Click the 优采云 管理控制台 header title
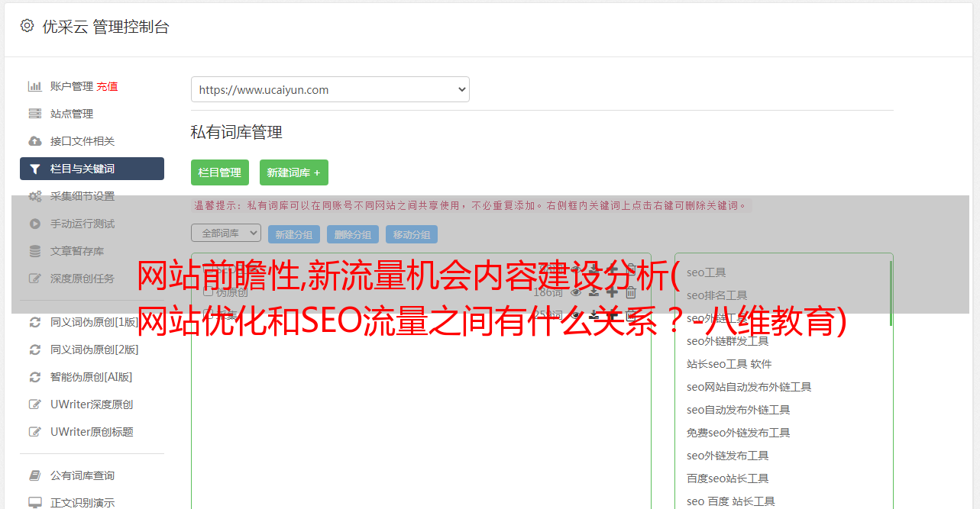This screenshot has width=980, height=509. [106, 27]
